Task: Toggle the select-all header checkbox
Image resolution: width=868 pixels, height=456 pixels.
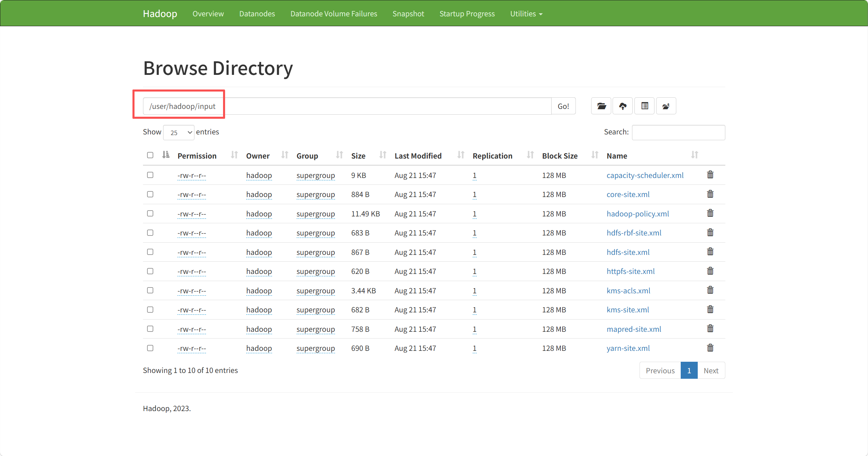Action: (150, 155)
